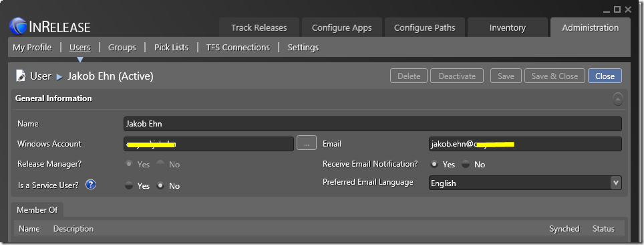Open Settings submenu
644x245 pixels.
click(x=303, y=48)
